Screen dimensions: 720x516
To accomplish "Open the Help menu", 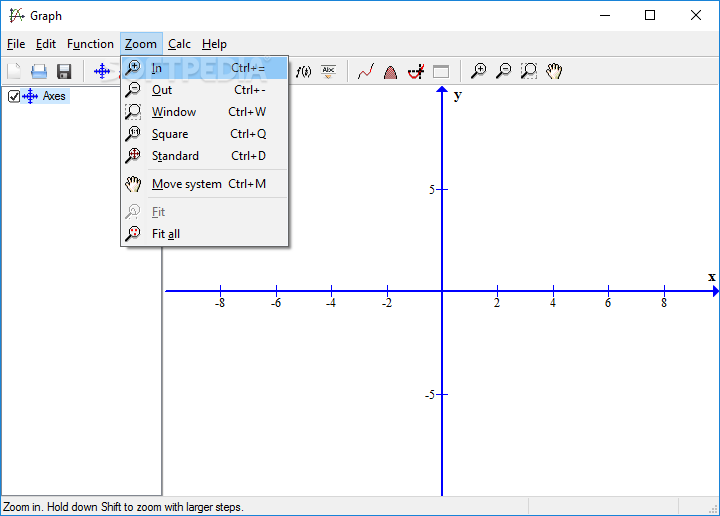I will pos(214,44).
